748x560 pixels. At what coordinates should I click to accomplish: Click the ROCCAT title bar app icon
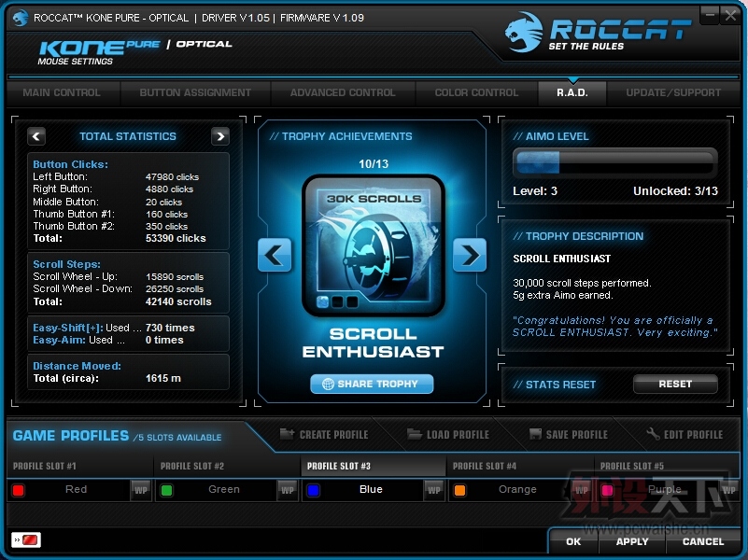(x=20, y=18)
